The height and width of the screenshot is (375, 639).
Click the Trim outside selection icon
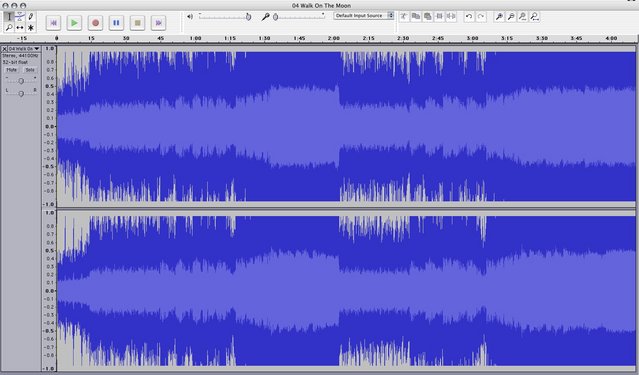(439, 17)
